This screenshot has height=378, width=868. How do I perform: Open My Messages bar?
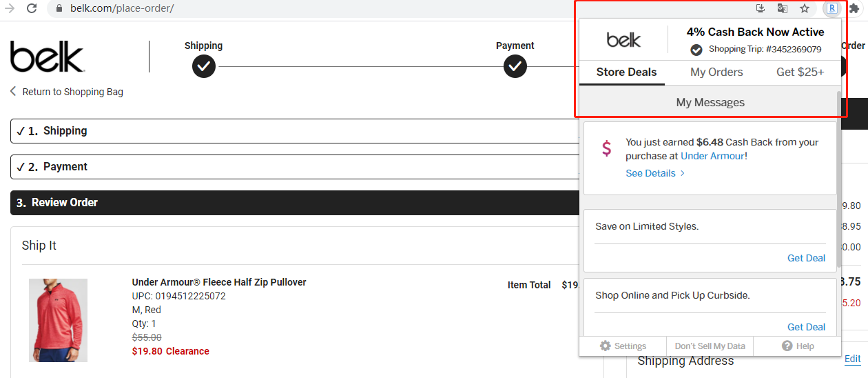click(x=710, y=102)
